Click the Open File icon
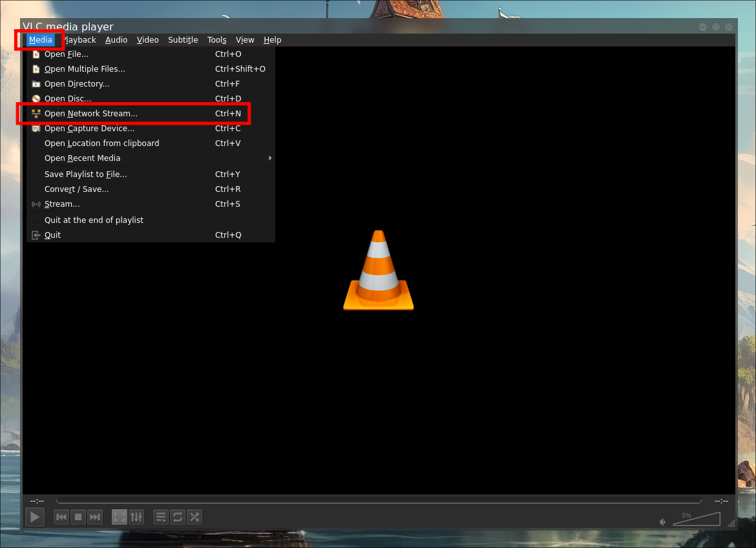Screen dimensions: 756x548 coord(36,54)
